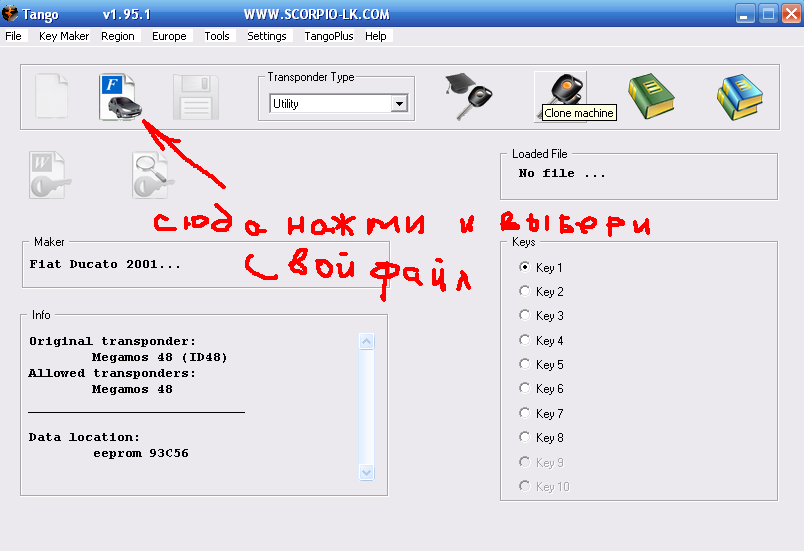Close the Tango window

pos(791,14)
